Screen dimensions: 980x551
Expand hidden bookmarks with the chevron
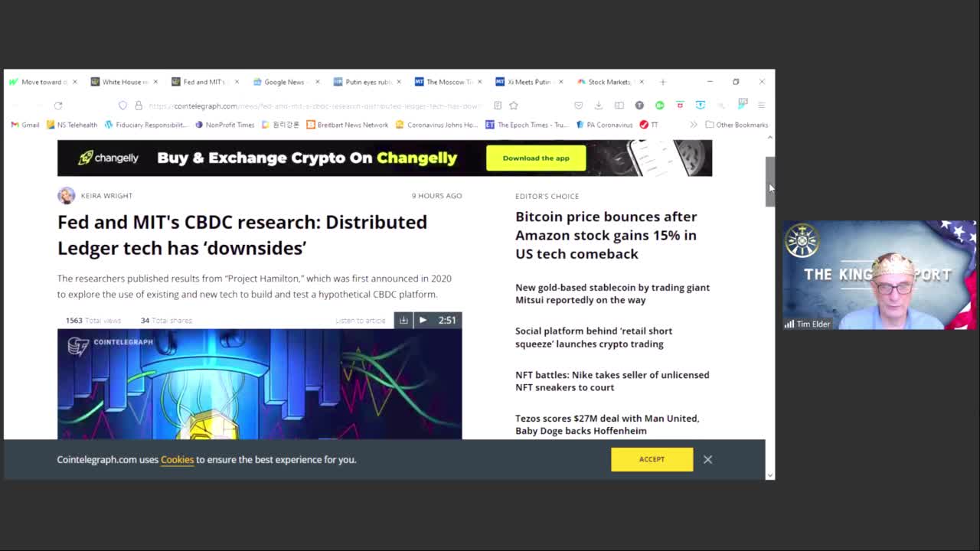pyautogui.click(x=694, y=125)
